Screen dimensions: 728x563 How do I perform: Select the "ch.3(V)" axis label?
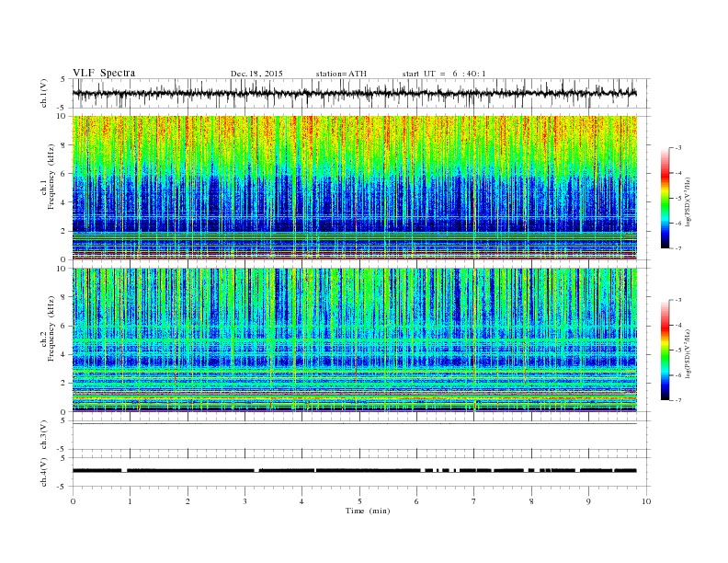[44, 435]
